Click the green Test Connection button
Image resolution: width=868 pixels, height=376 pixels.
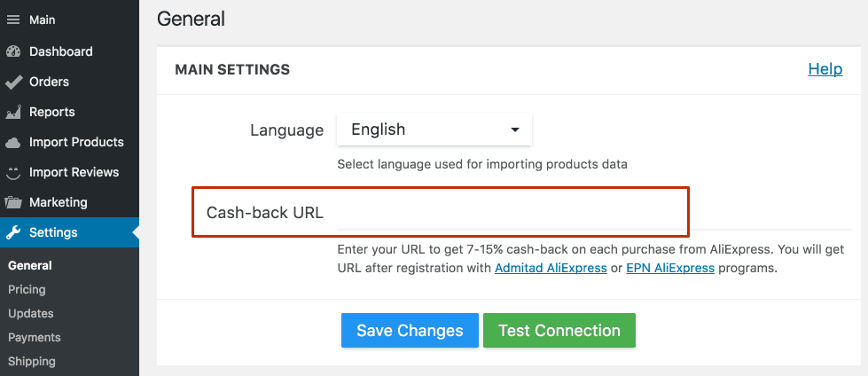[559, 331]
